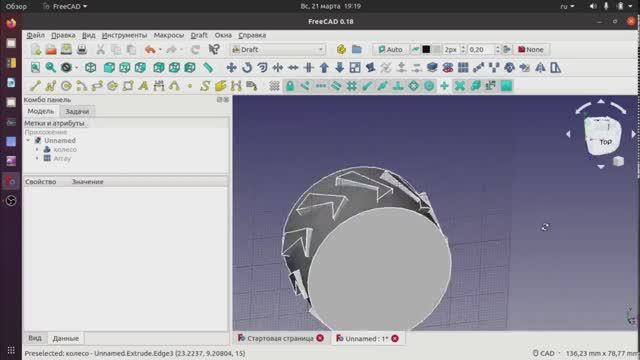Click the CAD navigation style button

(544, 353)
